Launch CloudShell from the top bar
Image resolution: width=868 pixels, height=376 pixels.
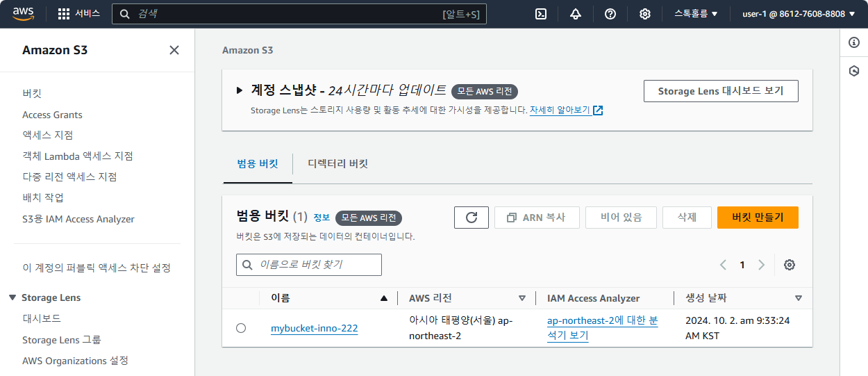coord(541,14)
